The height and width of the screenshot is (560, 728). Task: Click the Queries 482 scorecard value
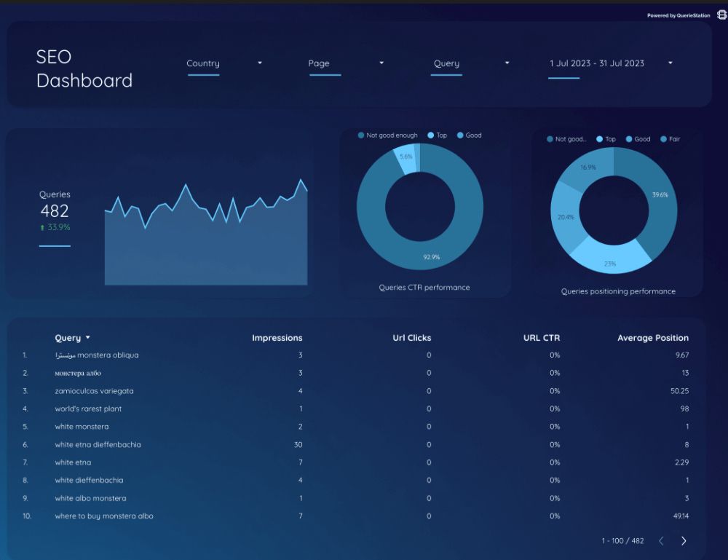[x=55, y=211]
